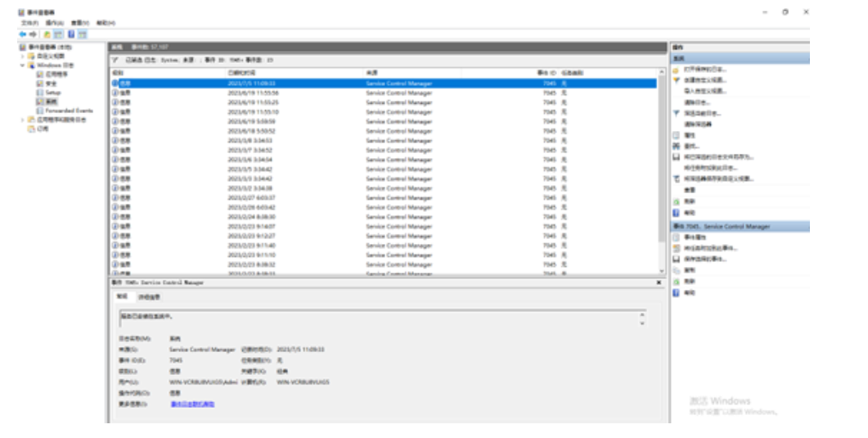Click the Filter Current Log funnel icon in Actions
This screenshot has width=868, height=438.
(676, 113)
